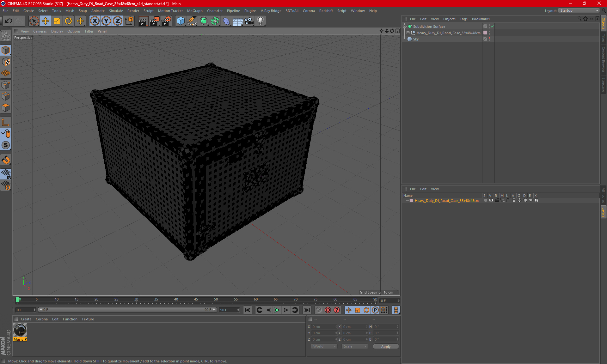Switch to Points mode

[x=6, y=85]
